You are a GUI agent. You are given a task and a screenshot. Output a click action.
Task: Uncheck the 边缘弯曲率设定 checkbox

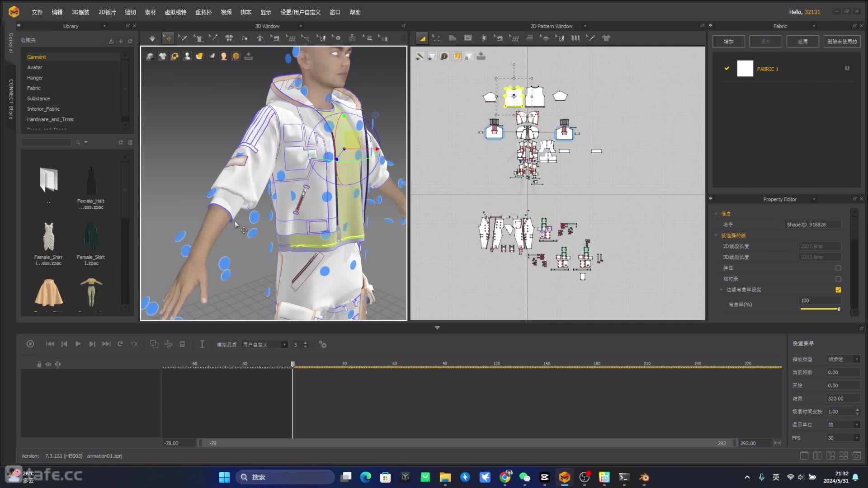tap(839, 290)
